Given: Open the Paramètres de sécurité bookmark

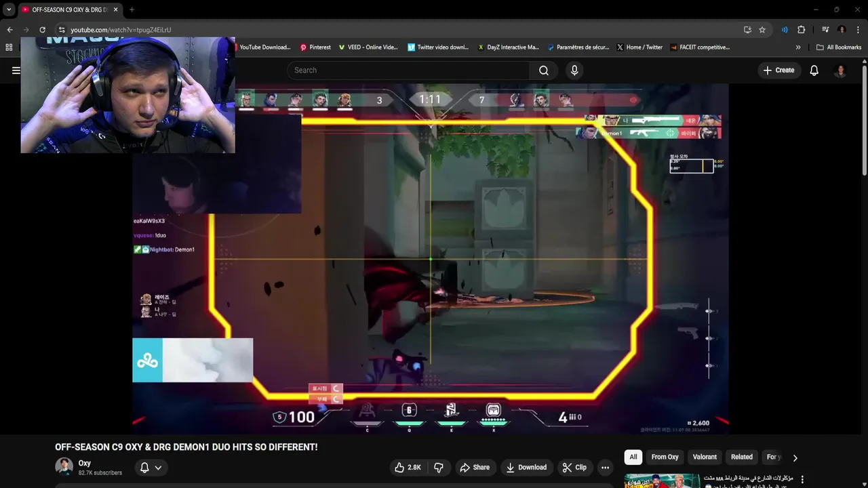Looking at the screenshot, I should point(578,47).
